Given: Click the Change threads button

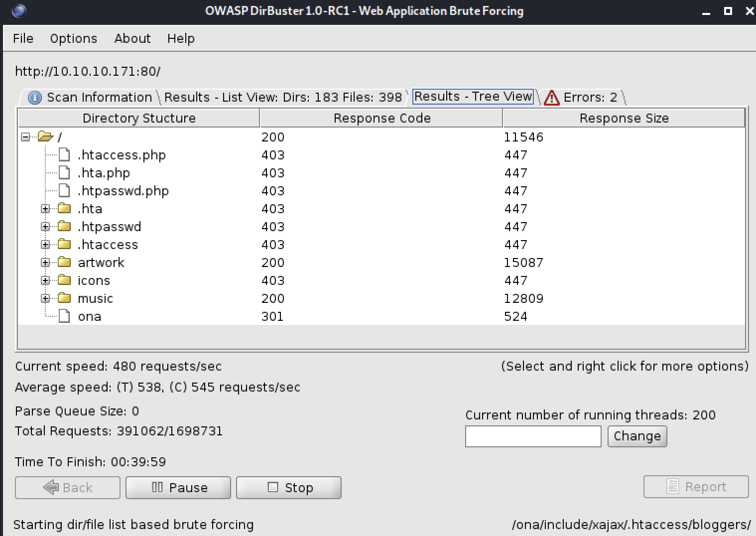Looking at the screenshot, I should [637, 436].
